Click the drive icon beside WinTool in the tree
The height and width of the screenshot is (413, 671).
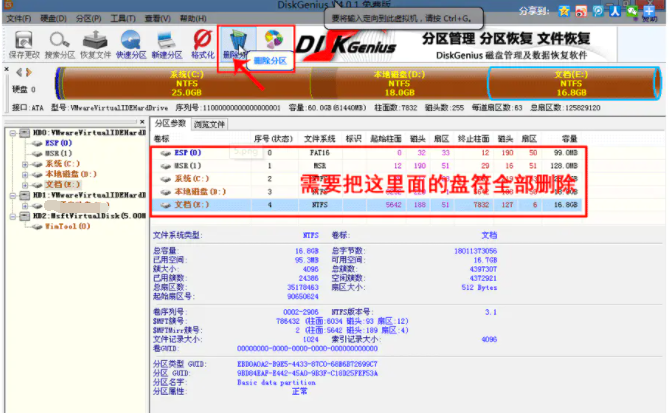(38, 226)
